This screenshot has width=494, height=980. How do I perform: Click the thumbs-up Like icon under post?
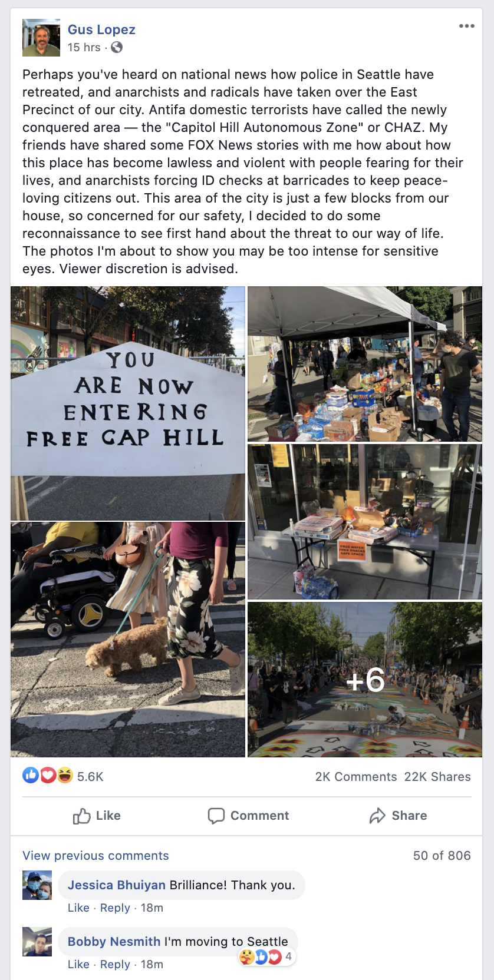pos(81,816)
